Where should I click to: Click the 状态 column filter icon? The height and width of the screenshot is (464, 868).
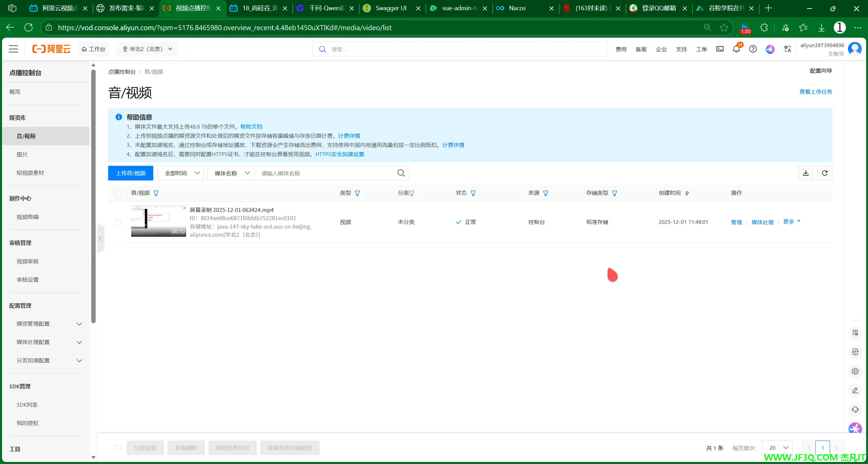pyautogui.click(x=473, y=193)
